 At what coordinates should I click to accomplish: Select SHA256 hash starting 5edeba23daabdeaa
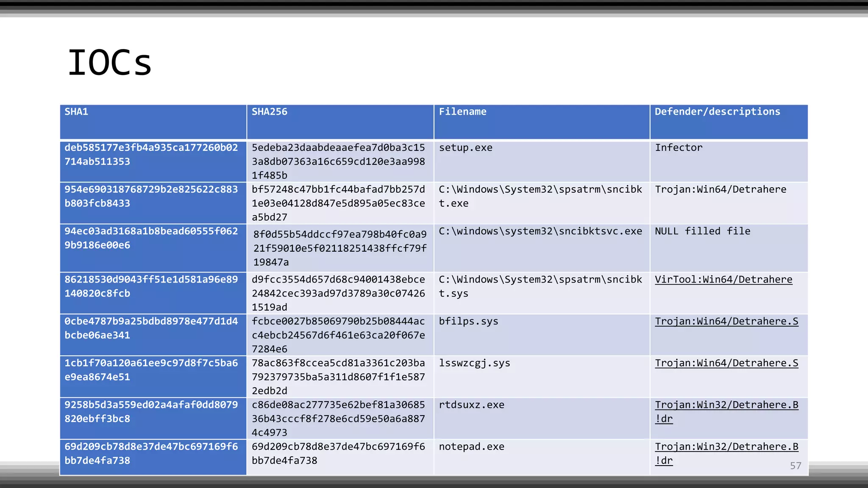pyautogui.click(x=338, y=161)
